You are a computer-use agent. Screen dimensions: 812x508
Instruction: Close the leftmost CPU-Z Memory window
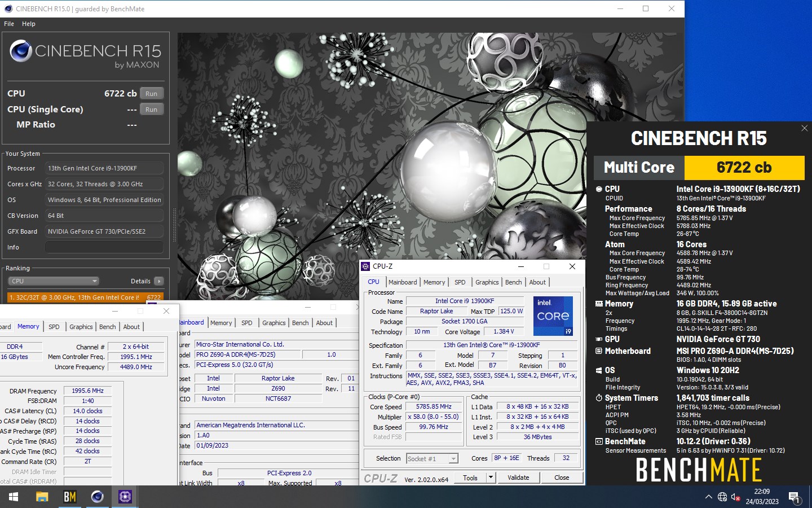tap(166, 311)
